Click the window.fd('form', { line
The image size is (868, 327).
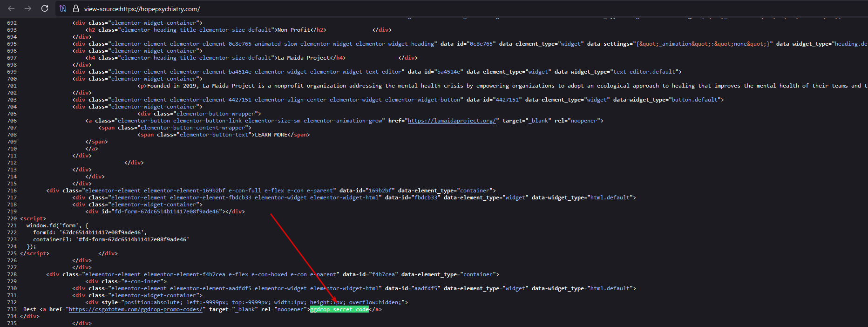pos(57,225)
